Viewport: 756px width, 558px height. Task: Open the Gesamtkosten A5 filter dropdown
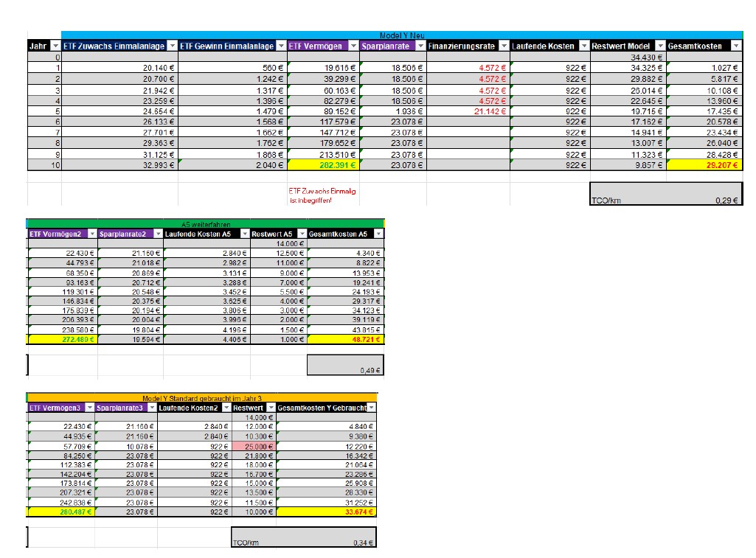[378, 234]
